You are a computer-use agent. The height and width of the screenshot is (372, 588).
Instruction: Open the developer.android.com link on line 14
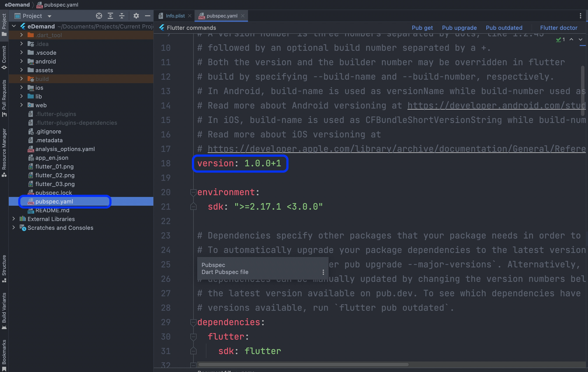(496, 106)
